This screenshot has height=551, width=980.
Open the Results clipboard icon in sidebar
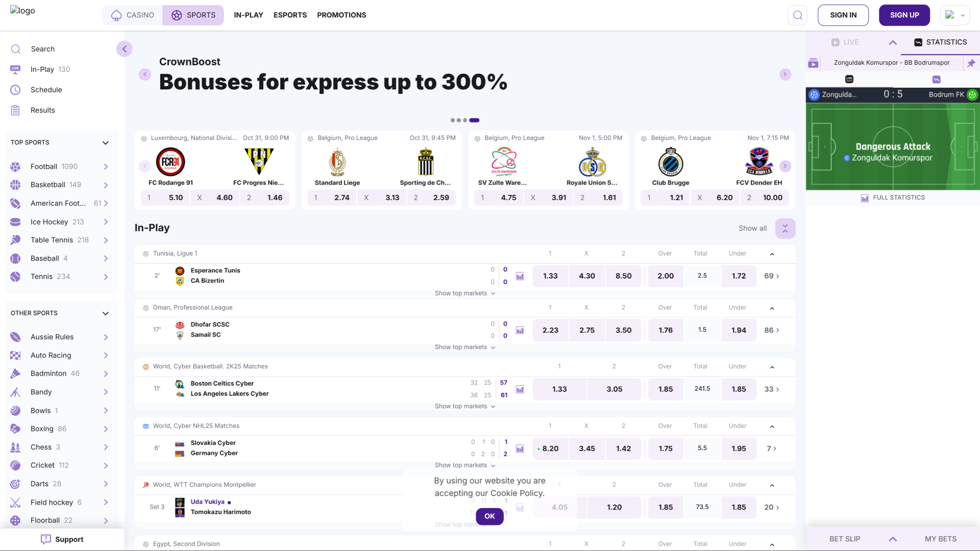(x=16, y=110)
